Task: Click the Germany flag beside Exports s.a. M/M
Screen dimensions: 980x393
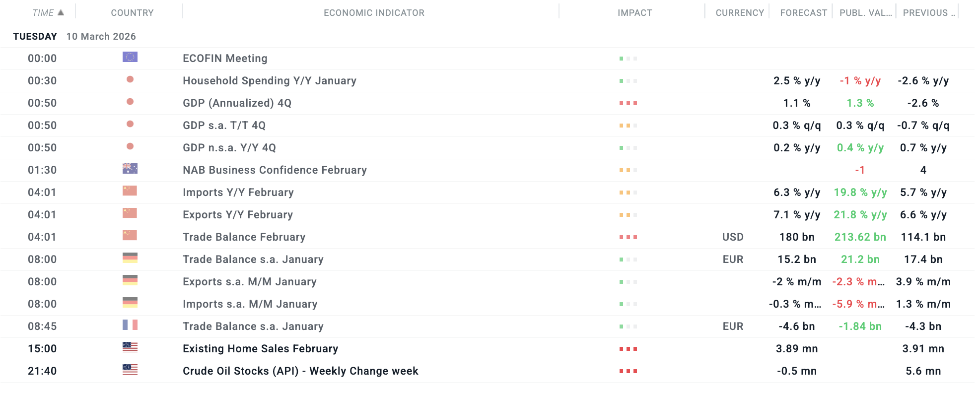Action: click(x=130, y=281)
